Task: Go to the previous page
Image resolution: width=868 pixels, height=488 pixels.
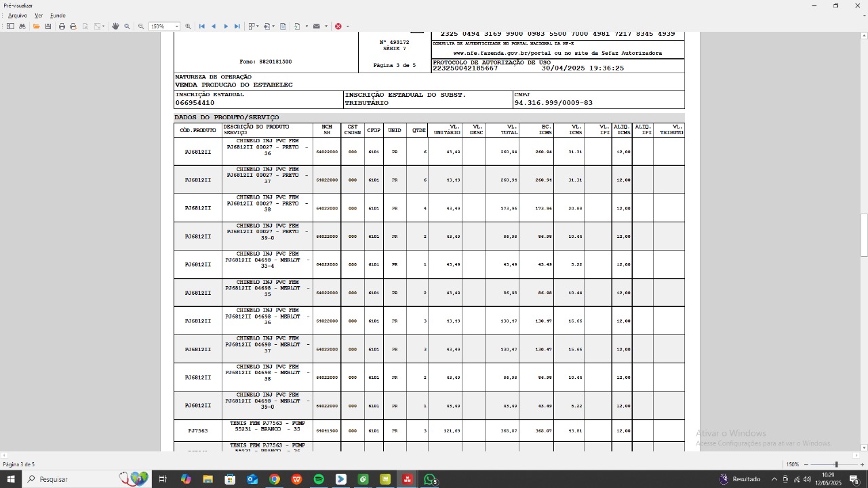Action: coord(214,26)
